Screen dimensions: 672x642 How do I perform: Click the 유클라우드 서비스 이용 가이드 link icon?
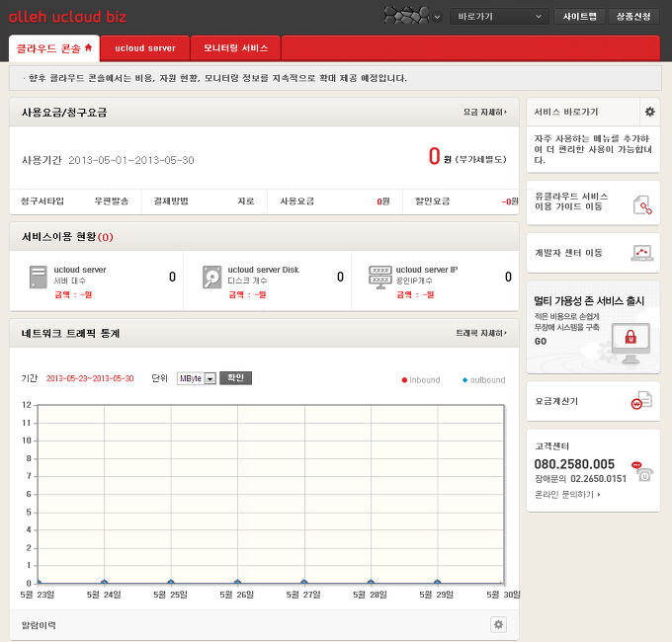tap(642, 204)
